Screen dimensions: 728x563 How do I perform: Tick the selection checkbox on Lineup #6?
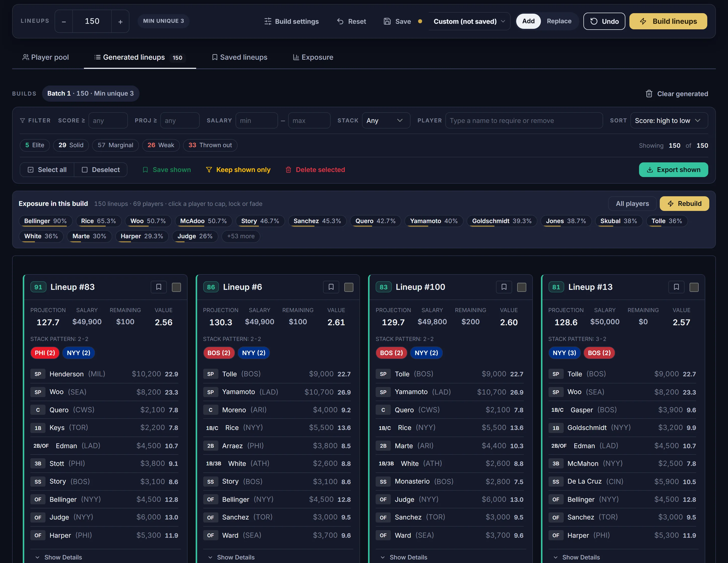[x=349, y=287]
